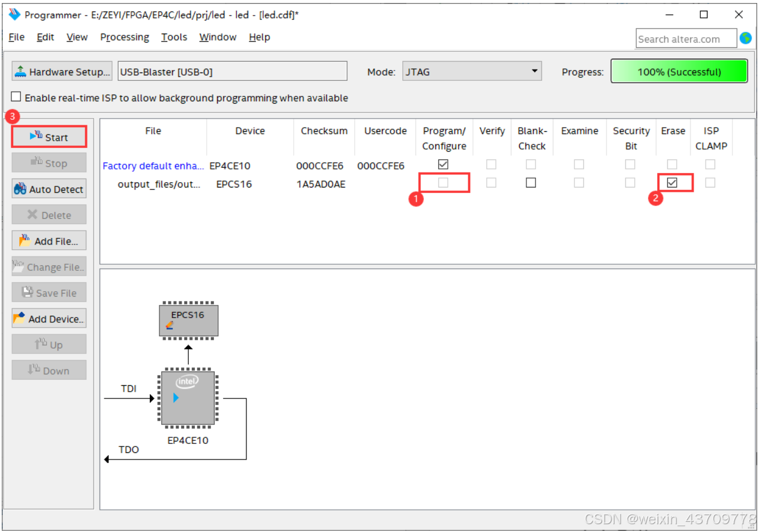Image resolution: width=759 pixels, height=532 pixels.
Task: Click the greyed-out Delete button
Action: 49,214
